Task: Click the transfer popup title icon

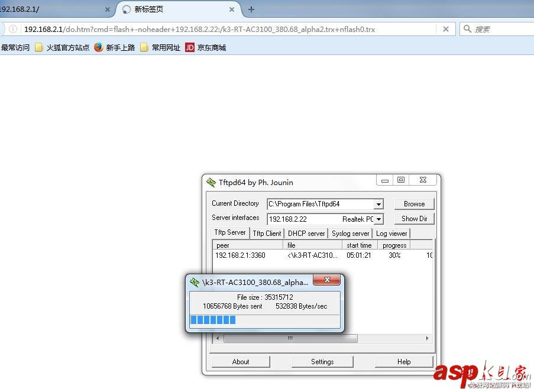Action: (195, 283)
